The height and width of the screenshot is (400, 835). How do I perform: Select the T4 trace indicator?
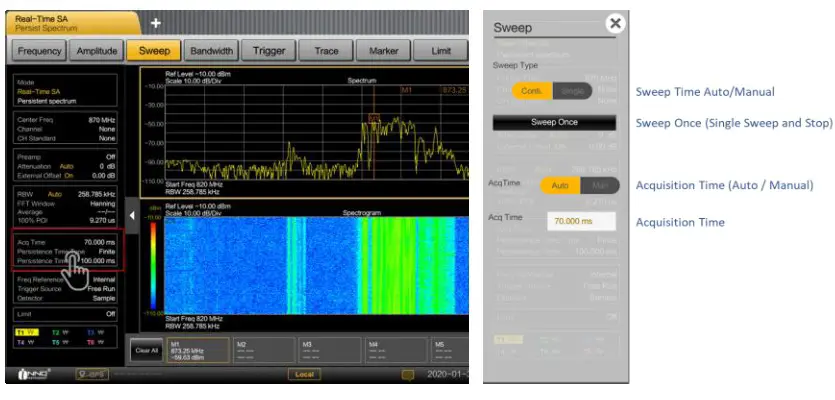tap(24, 342)
